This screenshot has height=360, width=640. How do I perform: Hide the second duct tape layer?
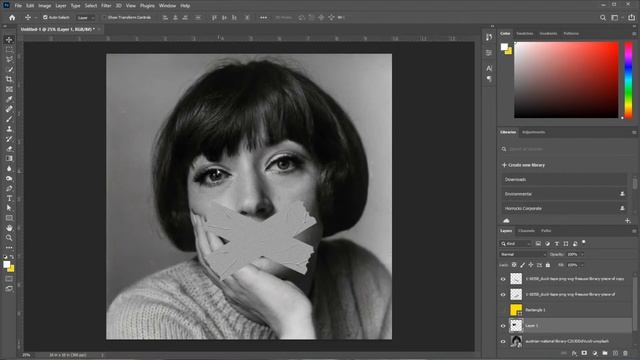coord(503,294)
